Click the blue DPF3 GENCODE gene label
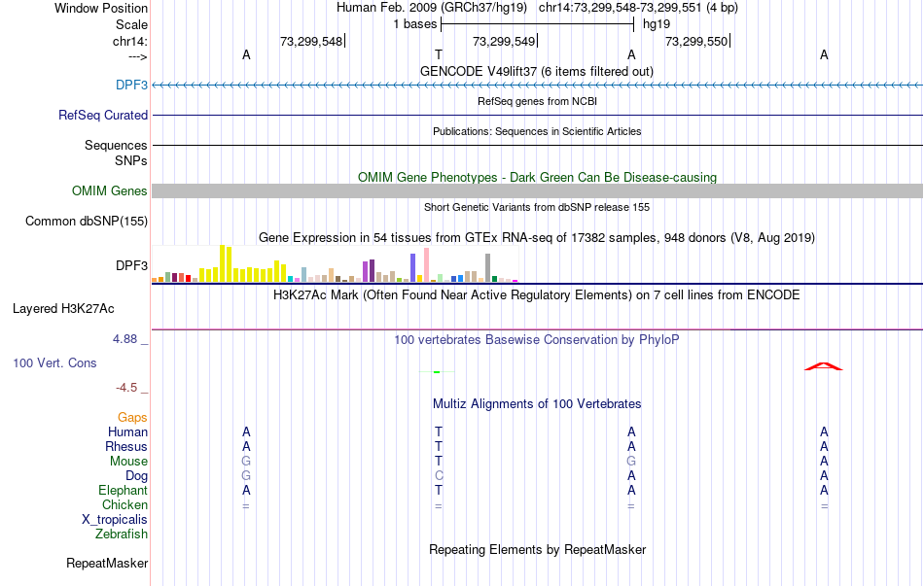This screenshot has height=586, width=924. [x=131, y=85]
